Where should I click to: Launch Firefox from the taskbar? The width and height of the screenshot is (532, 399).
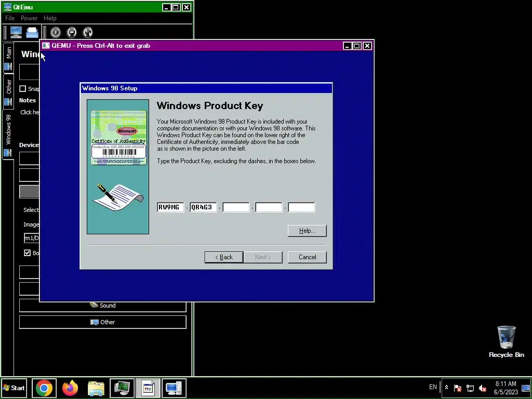click(x=70, y=388)
